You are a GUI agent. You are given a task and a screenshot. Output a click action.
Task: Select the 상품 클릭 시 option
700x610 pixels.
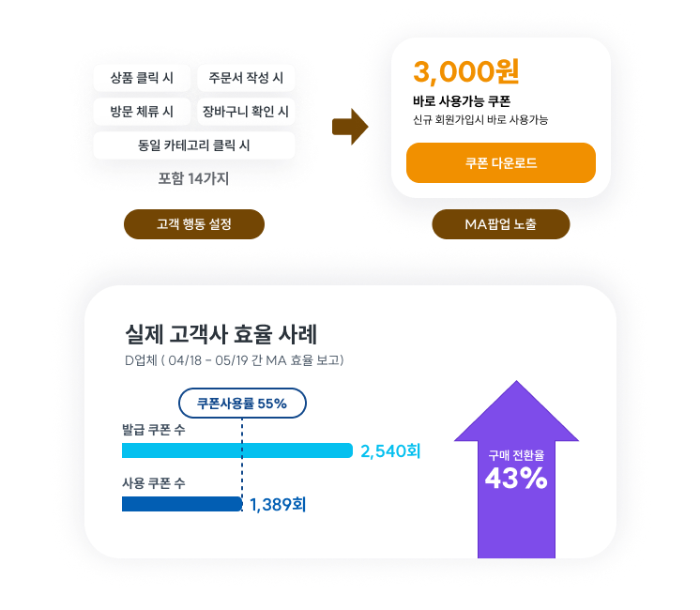coord(142,79)
